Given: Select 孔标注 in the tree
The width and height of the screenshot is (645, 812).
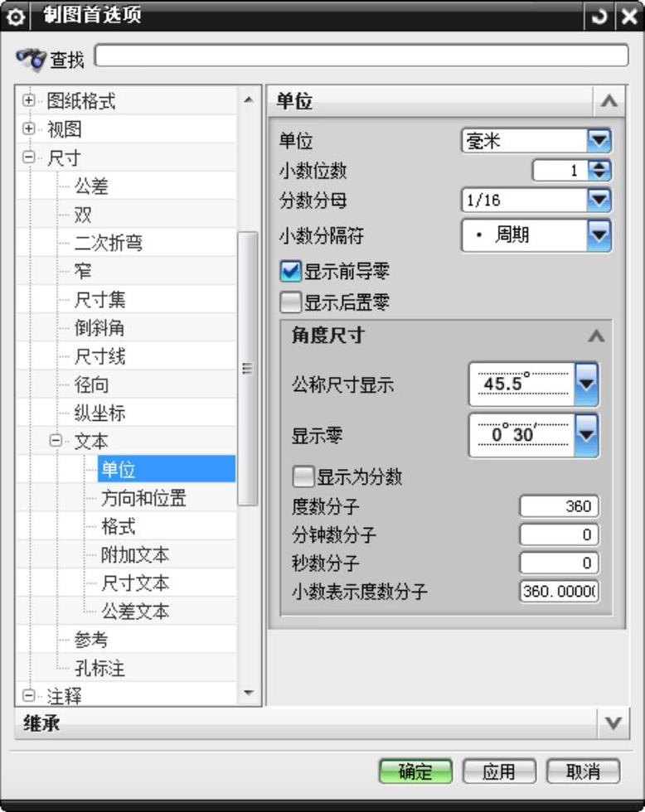Looking at the screenshot, I should coord(100,668).
